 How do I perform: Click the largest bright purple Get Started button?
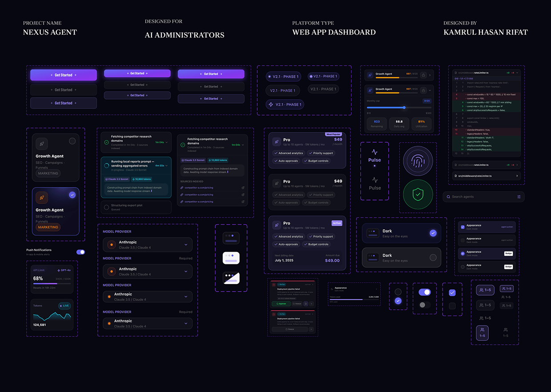point(64,75)
